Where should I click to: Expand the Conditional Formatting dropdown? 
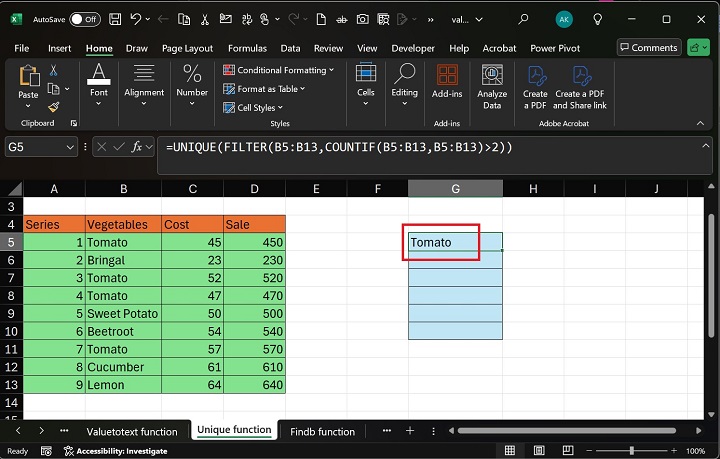point(333,70)
